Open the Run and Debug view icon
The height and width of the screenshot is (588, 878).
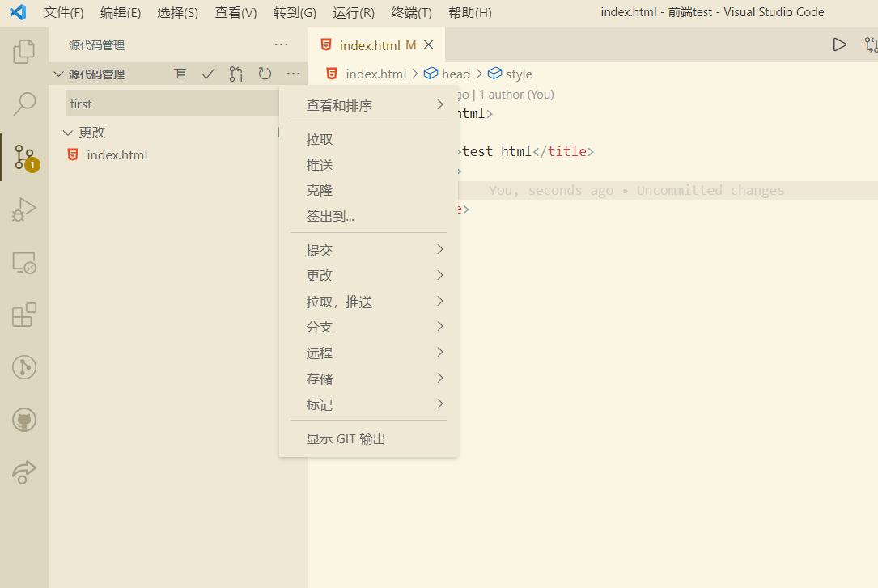click(x=23, y=209)
